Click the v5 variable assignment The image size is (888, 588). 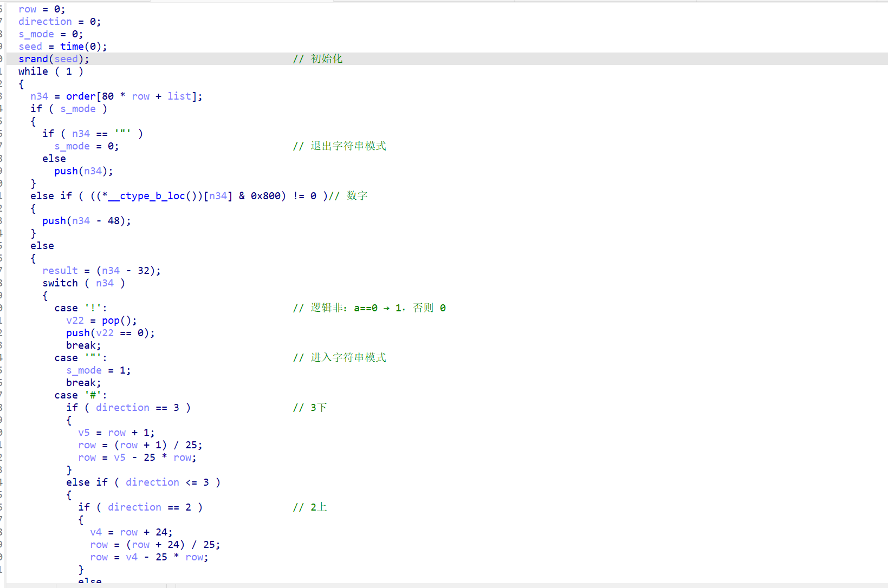pos(84,432)
